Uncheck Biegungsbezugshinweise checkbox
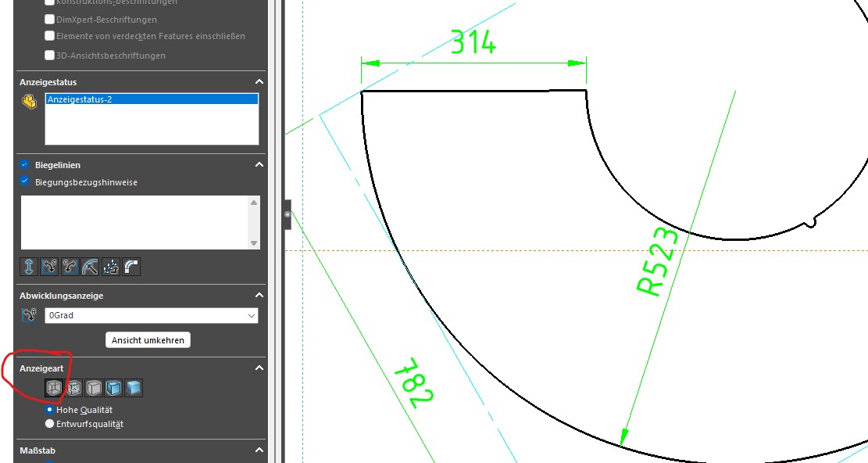This screenshot has height=463, width=868. pos(24,181)
